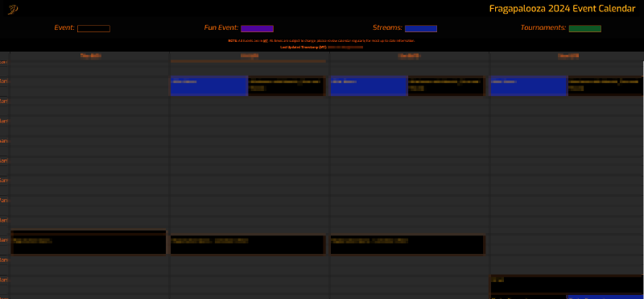Click the Fragapalooza logo icon
Image resolution: width=644 pixels, height=299 pixels.
pos(13,9)
